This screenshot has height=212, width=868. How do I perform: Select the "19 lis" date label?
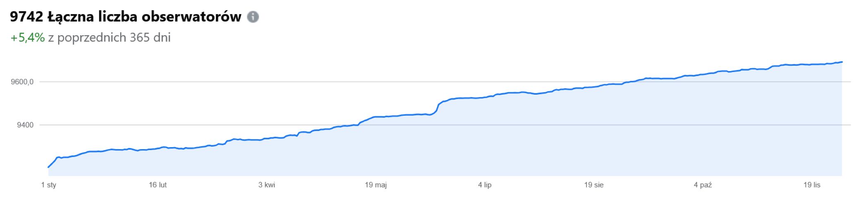click(x=812, y=185)
